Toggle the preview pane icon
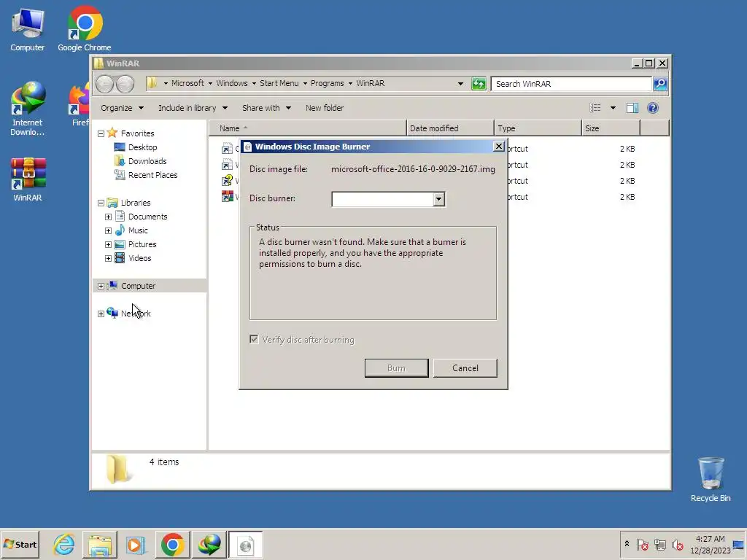The image size is (747, 560). click(632, 108)
